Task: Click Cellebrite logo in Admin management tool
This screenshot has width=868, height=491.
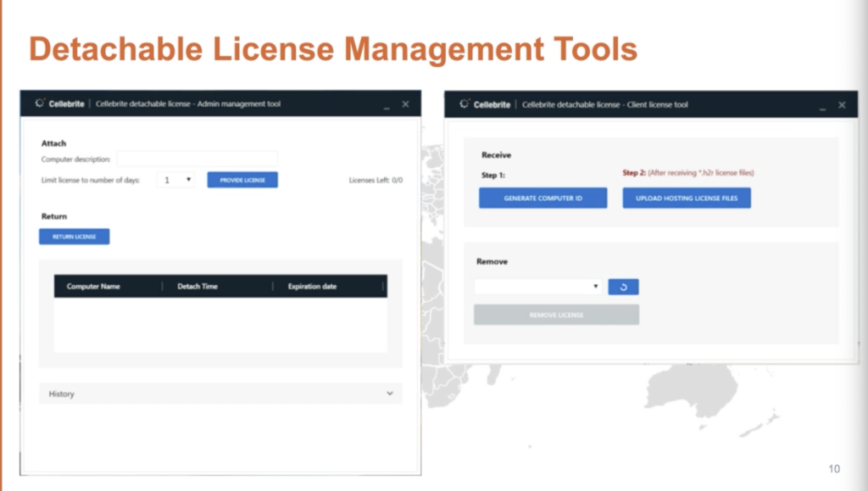Action: [x=60, y=103]
